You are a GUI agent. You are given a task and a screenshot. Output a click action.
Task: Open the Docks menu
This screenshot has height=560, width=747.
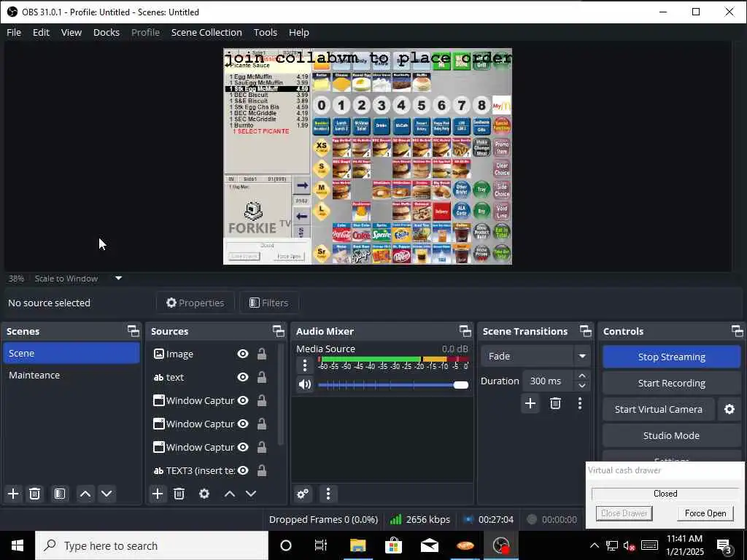pyautogui.click(x=107, y=32)
